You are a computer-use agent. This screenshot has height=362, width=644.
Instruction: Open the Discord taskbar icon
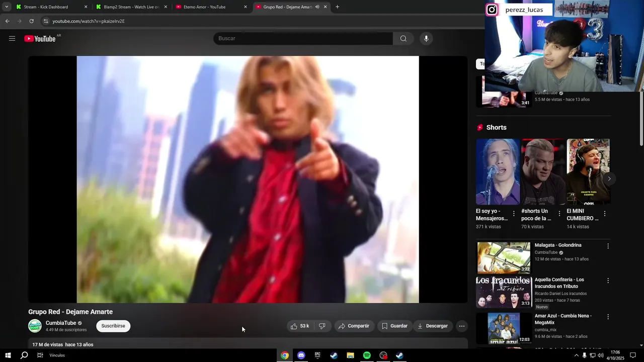[x=301, y=355]
